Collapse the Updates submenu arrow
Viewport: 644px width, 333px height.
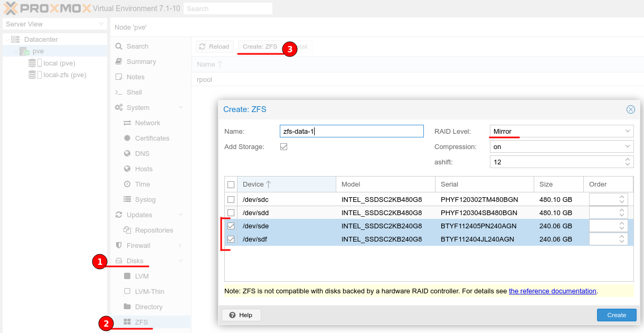coord(181,215)
